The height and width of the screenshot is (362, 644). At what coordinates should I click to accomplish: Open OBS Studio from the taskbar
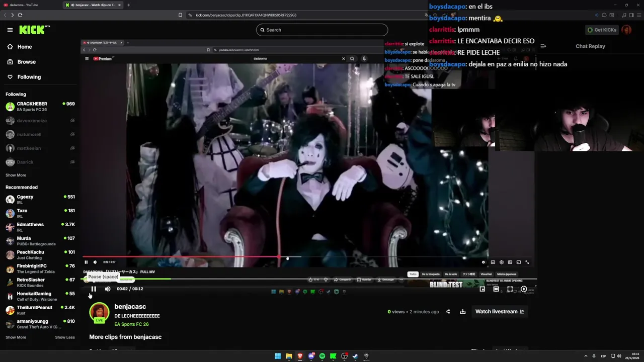[x=344, y=356]
